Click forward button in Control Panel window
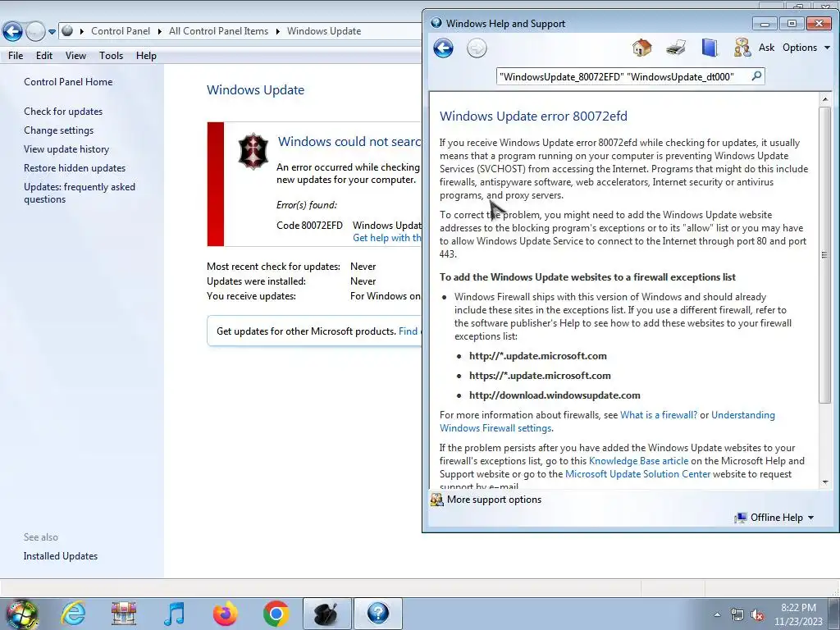The height and width of the screenshot is (630, 840). click(35, 31)
